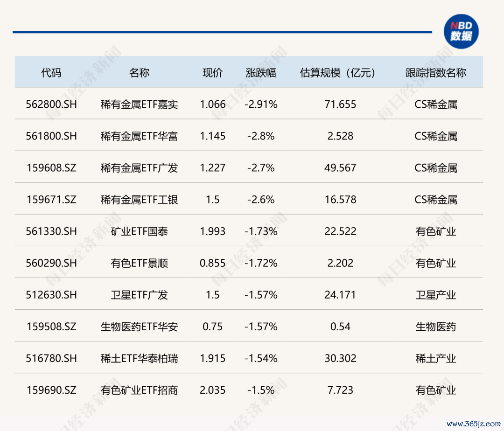This screenshot has width=504, height=431.
Task: Select code 516780.SH
Action: [51, 358]
